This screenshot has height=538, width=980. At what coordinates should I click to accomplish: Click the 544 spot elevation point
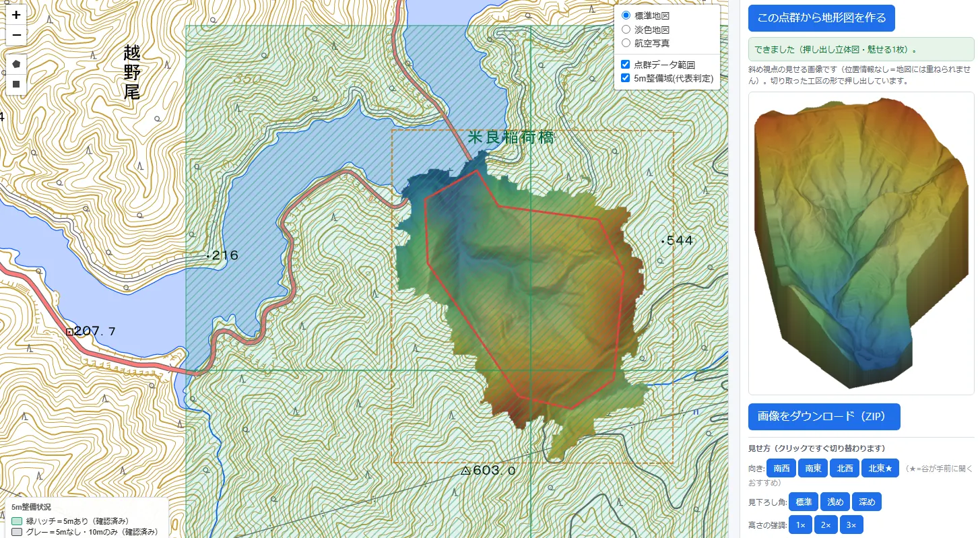click(x=678, y=240)
